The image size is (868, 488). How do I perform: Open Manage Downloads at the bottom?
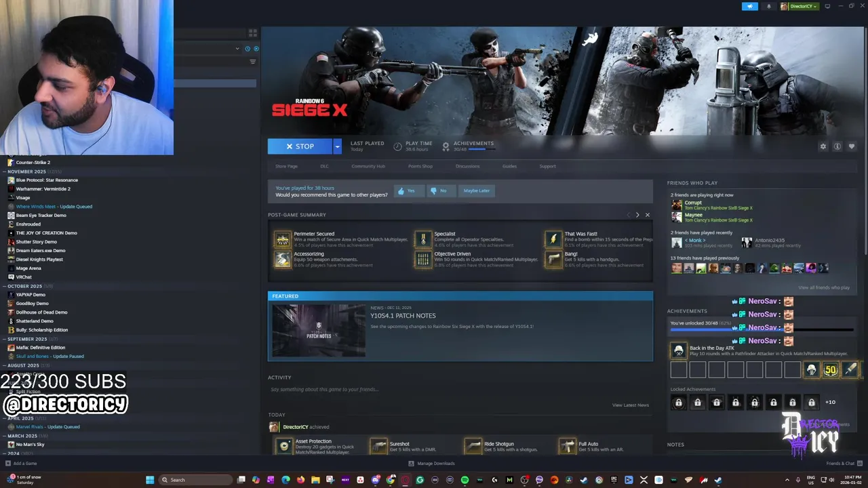(431, 464)
